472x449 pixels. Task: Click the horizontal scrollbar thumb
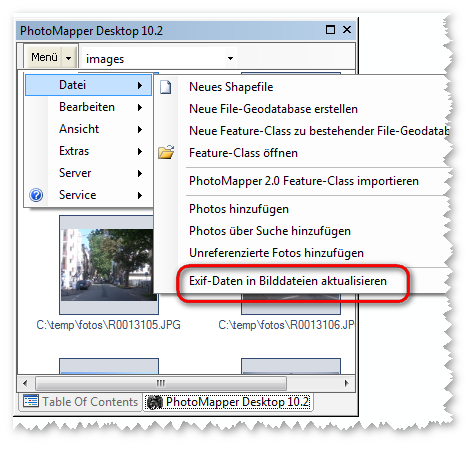(161, 383)
